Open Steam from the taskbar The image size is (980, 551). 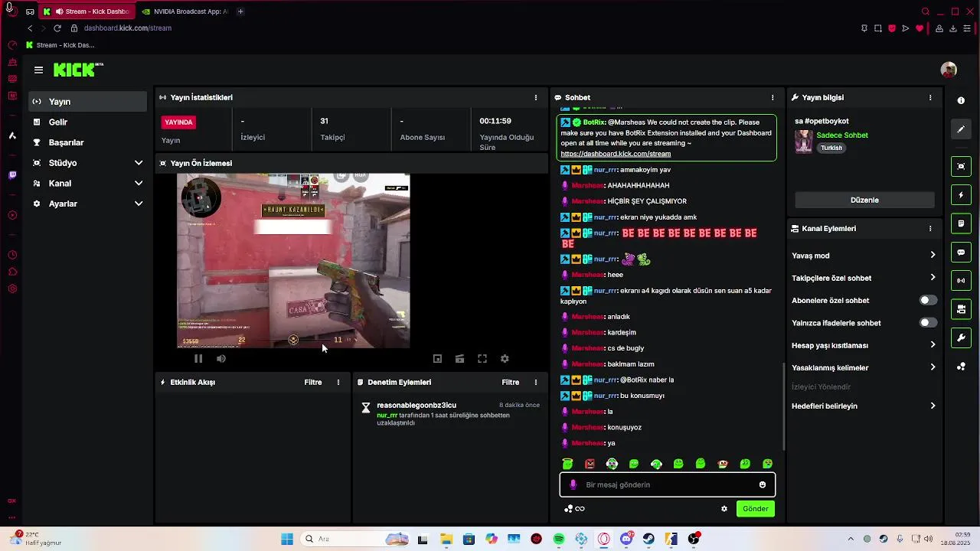pos(648,540)
